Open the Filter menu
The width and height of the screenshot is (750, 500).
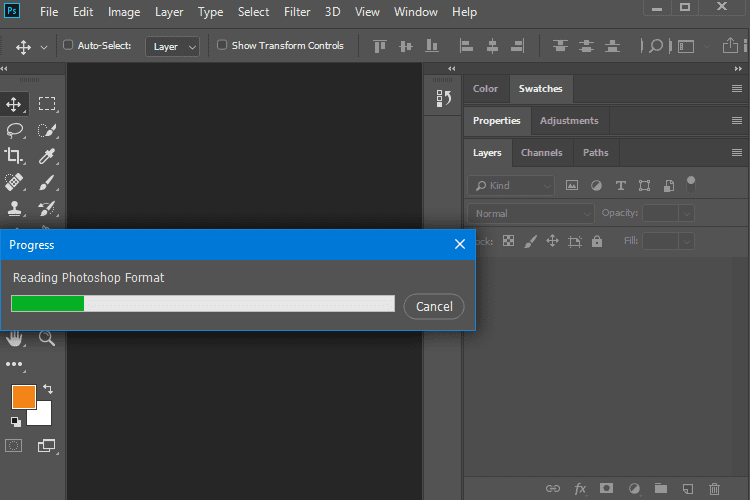[297, 12]
